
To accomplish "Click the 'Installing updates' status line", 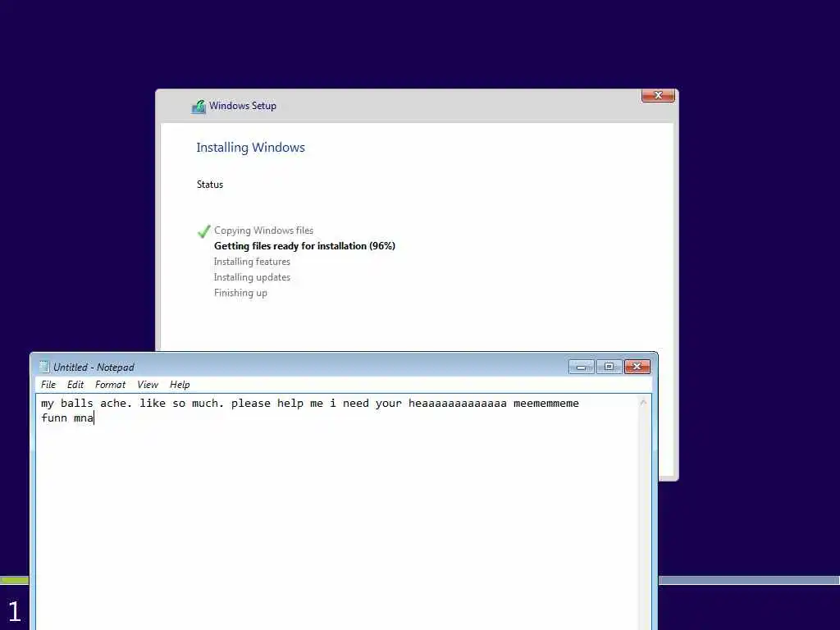I will click(x=252, y=277).
